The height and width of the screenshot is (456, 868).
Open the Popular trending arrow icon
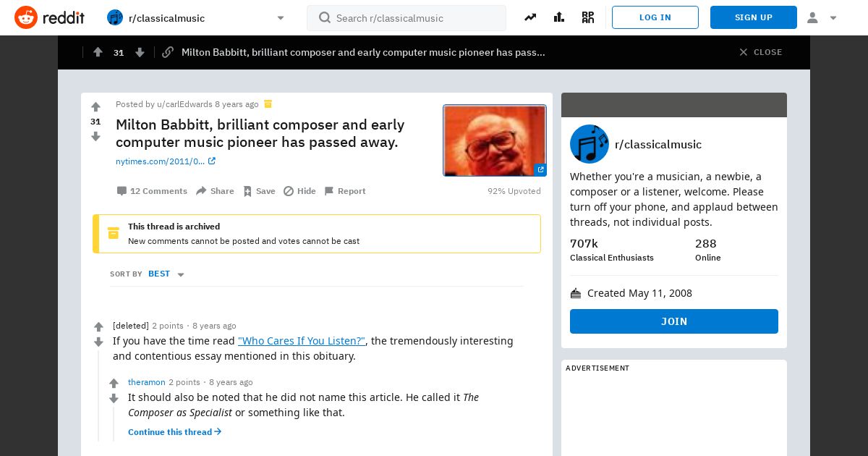(530, 17)
